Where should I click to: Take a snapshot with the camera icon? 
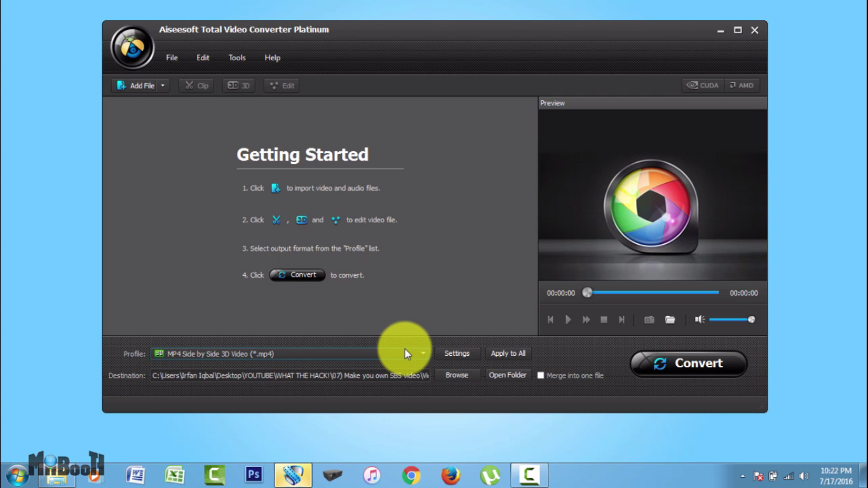[649, 320]
